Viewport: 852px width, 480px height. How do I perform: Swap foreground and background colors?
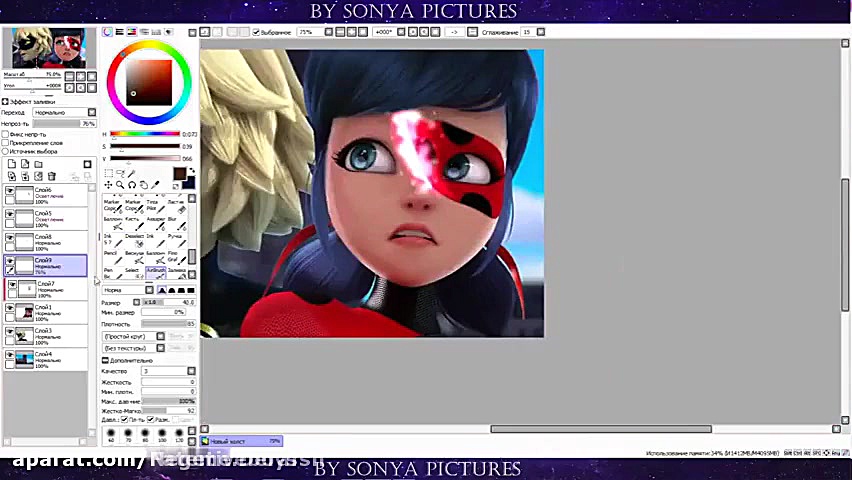(x=192, y=171)
